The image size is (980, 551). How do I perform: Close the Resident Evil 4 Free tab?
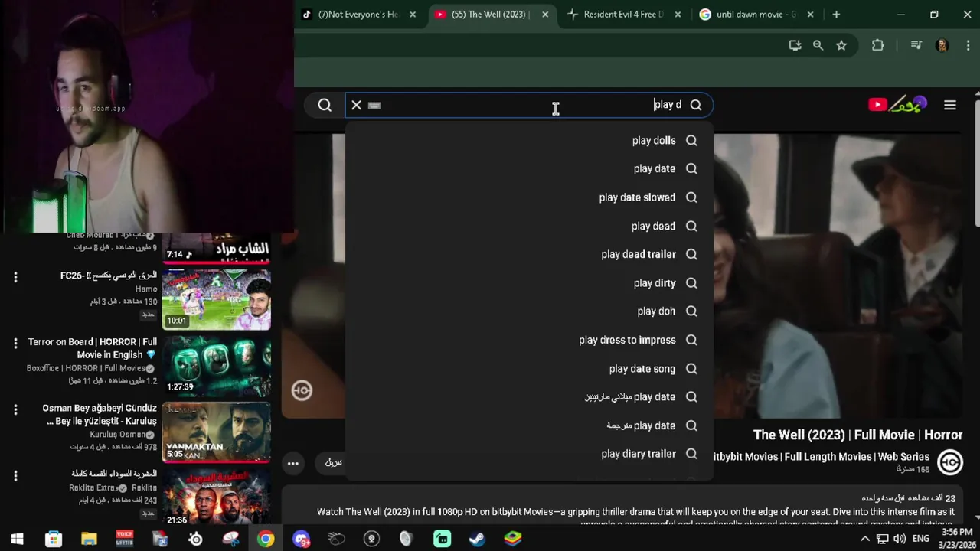tap(678, 15)
